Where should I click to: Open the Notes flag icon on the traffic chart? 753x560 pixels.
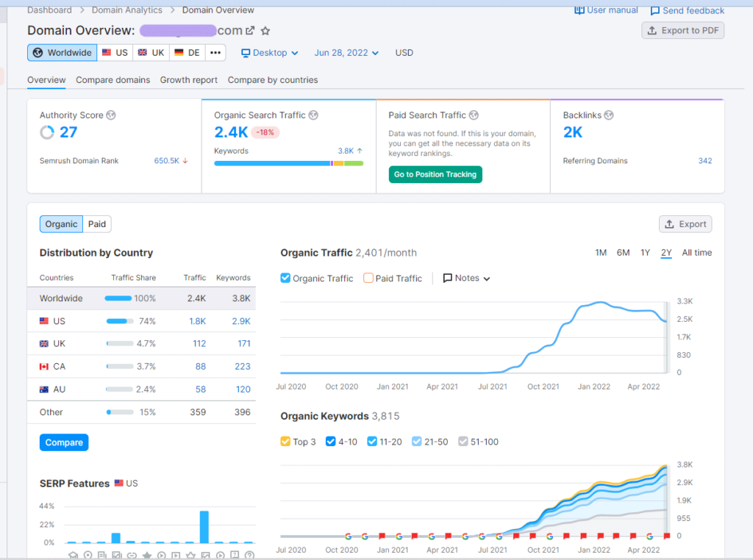(448, 278)
